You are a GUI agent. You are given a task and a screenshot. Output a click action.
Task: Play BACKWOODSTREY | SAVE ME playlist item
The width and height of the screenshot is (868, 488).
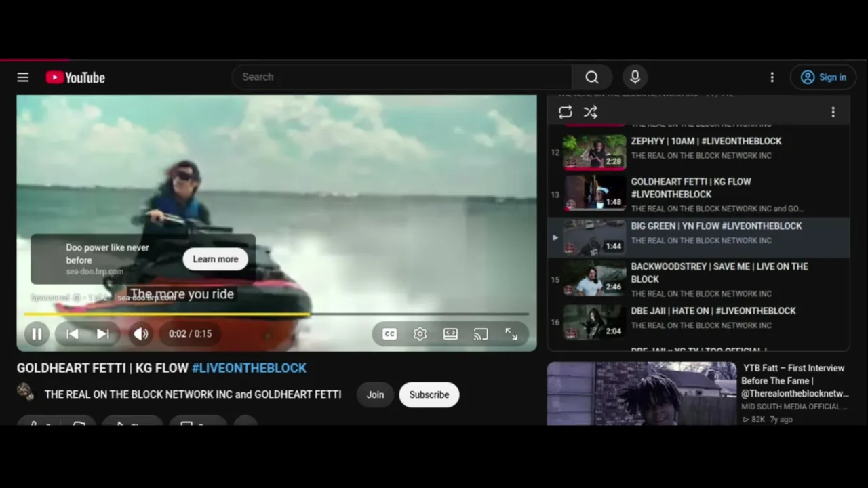[x=698, y=279]
